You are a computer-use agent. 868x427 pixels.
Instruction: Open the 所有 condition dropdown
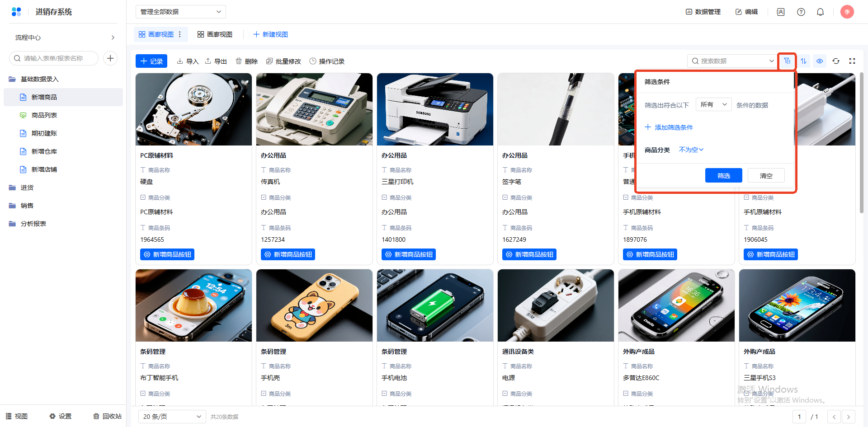pos(713,105)
